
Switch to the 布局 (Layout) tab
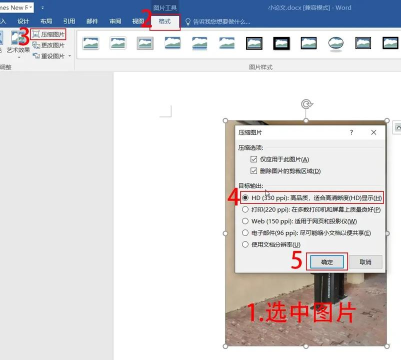(x=46, y=21)
